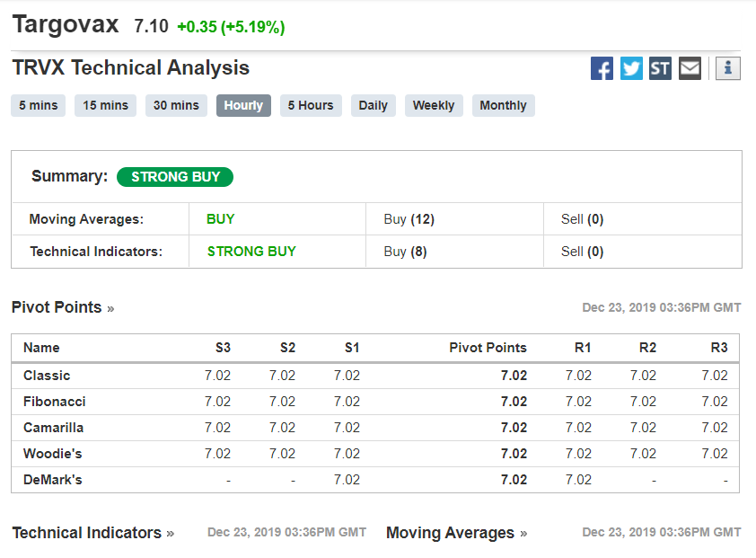Click the Technical Indicators timestamp
The width and height of the screenshot is (756, 558).
tap(287, 533)
